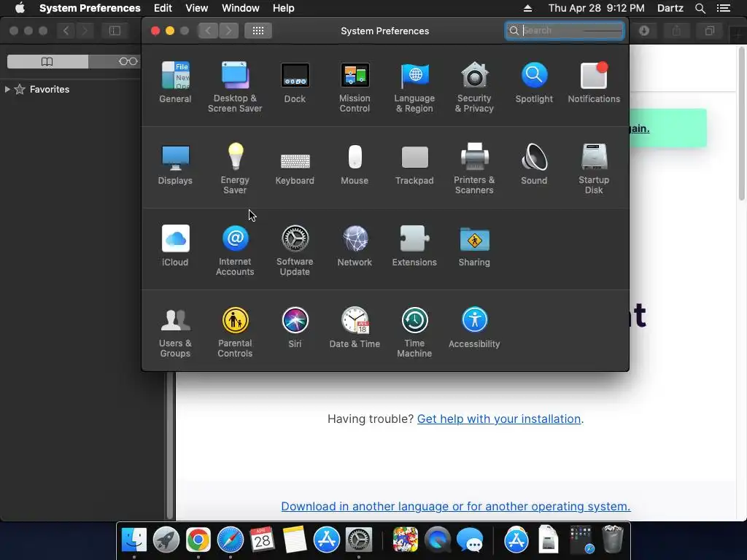
Task: Open the Help menu
Action: [284, 8]
